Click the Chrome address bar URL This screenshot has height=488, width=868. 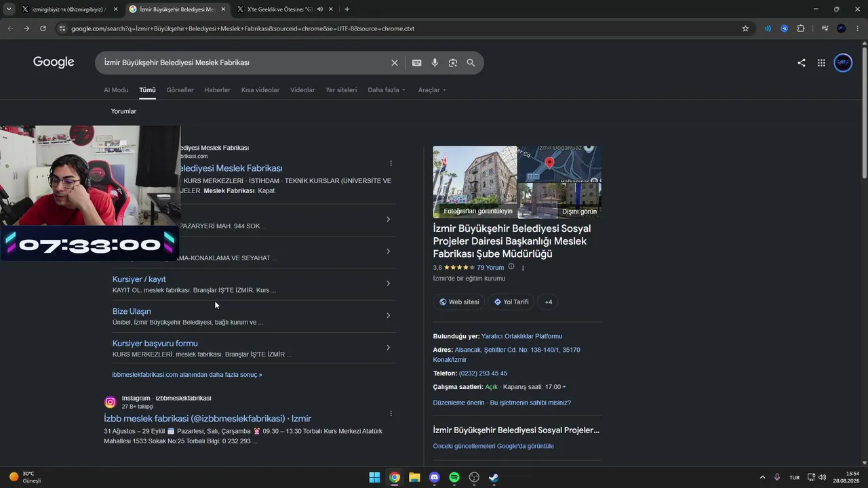[x=243, y=28]
